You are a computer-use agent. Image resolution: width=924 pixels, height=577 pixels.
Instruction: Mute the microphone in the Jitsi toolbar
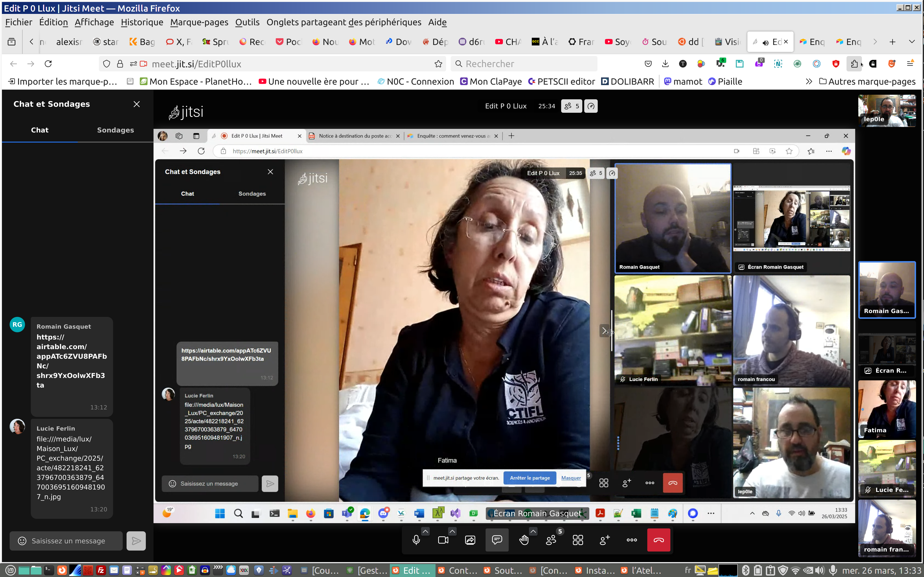pyautogui.click(x=416, y=539)
